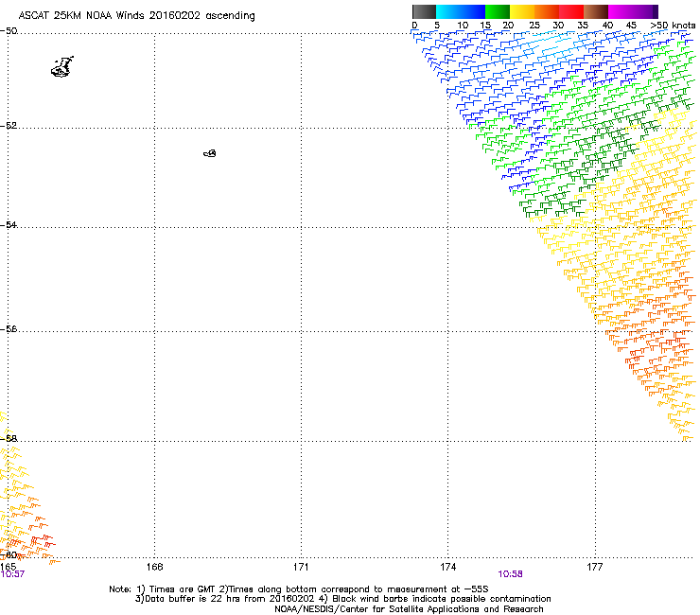Click the cyan 5-10 knots color swatch
This screenshot has width=700, height=615.
[448, 11]
